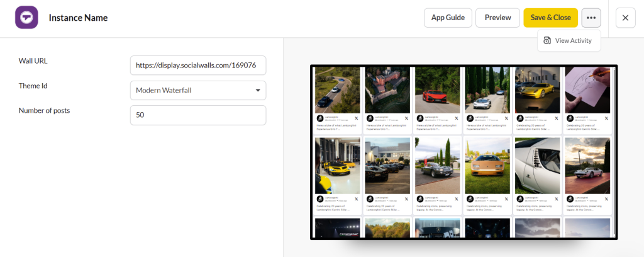
Task: Focus the Number of posts field
Action: pos(197,115)
